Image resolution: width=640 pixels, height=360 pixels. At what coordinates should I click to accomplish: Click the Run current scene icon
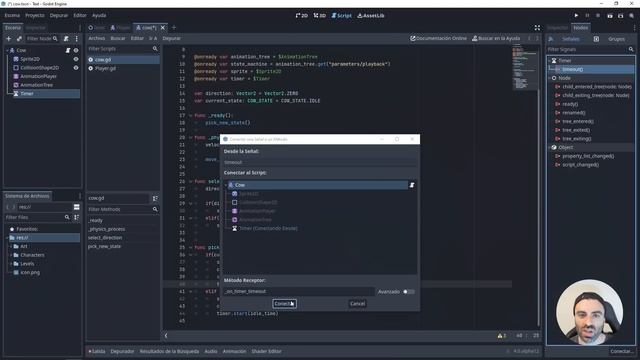pyautogui.click(x=610, y=16)
